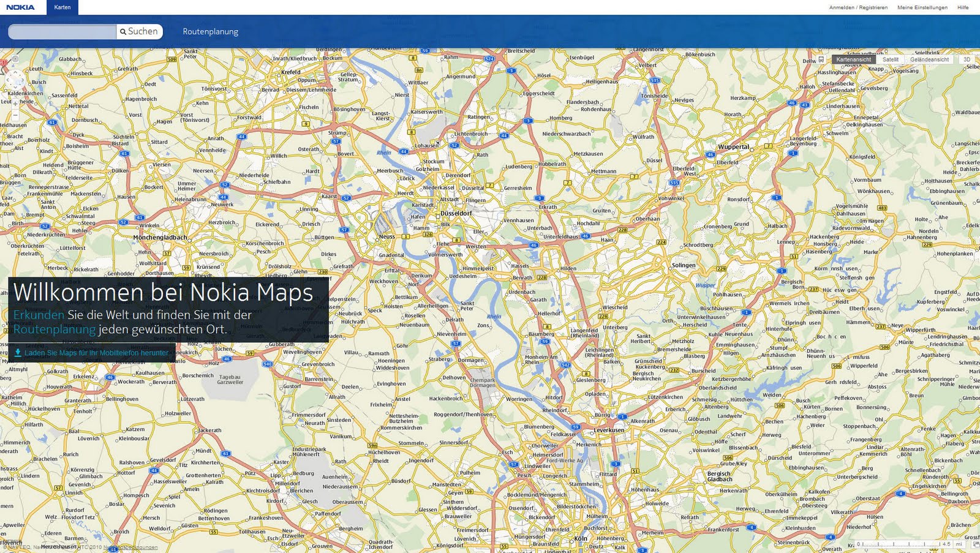Open Anmelden / Registrieren link

858,7
